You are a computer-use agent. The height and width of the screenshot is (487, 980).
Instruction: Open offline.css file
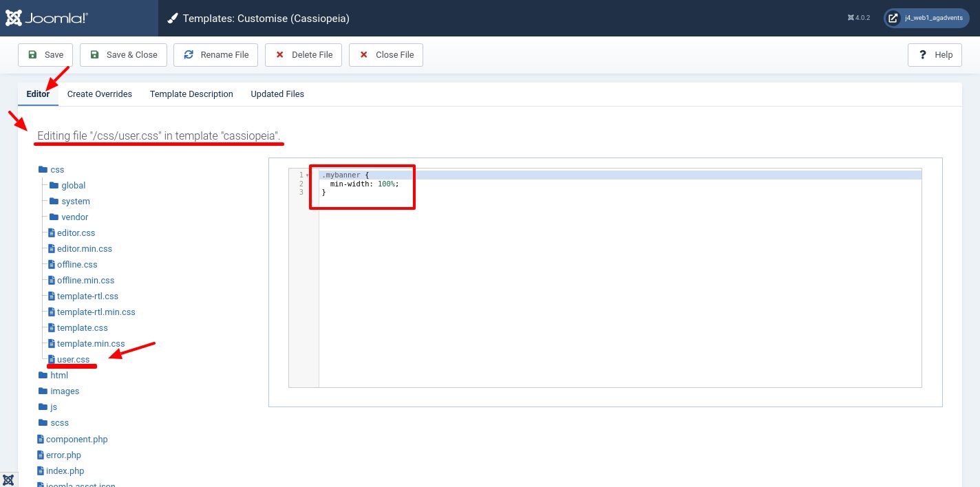pos(77,265)
